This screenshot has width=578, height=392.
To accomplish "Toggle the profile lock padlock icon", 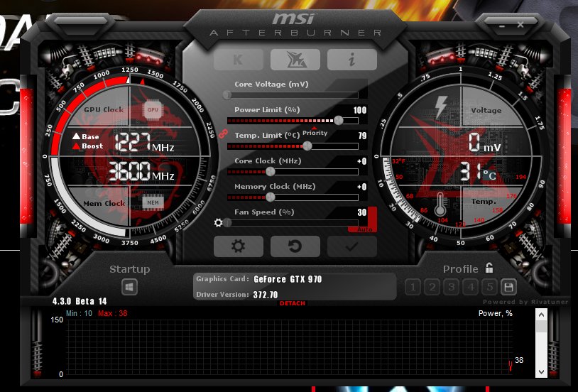I will pyautogui.click(x=489, y=268).
